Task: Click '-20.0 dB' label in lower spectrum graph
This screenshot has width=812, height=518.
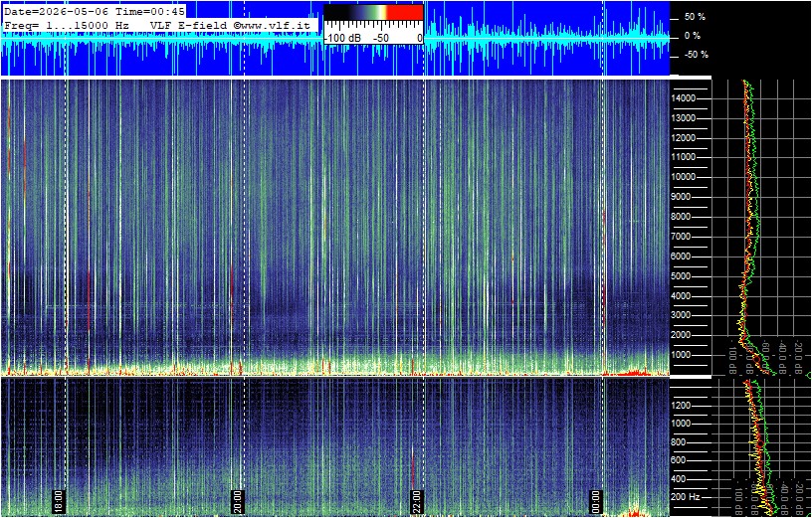Action: click(798, 496)
